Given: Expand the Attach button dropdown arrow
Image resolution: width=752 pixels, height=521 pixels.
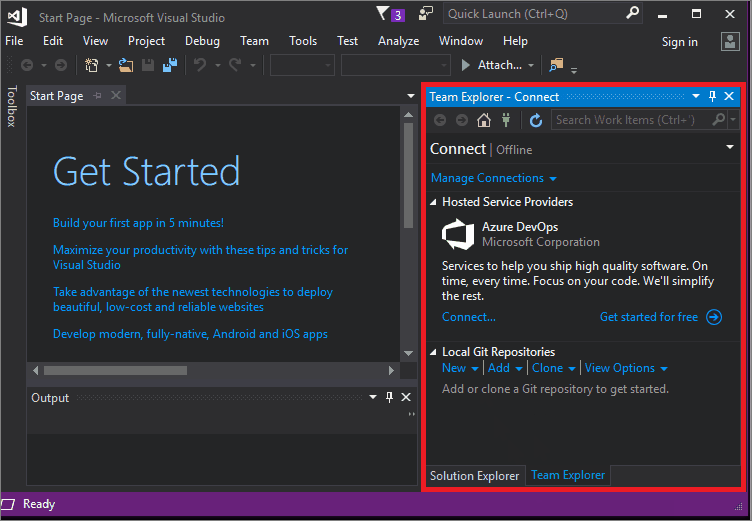Looking at the screenshot, I should 531,65.
